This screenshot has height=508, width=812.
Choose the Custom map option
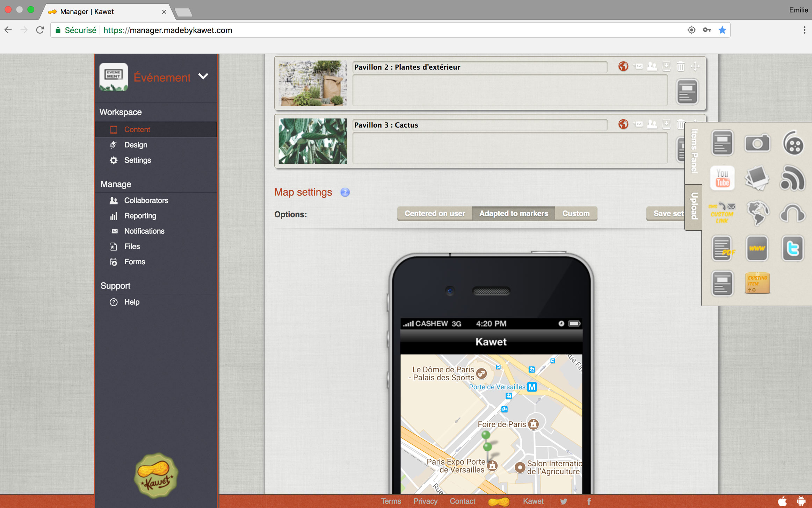click(x=576, y=213)
